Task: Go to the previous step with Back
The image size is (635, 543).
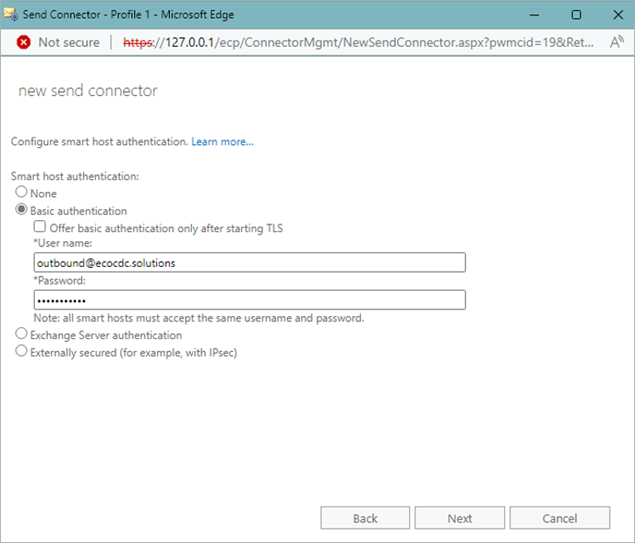Action: [365, 518]
